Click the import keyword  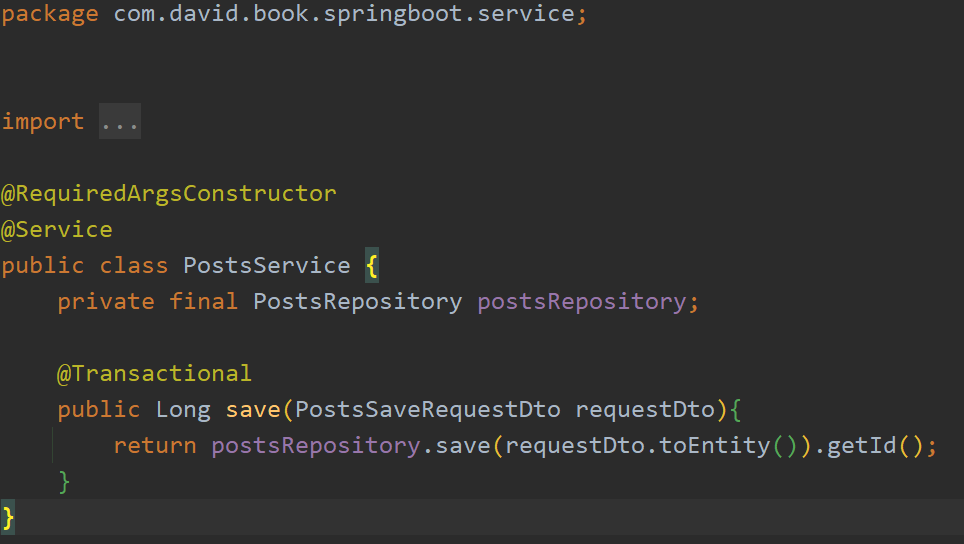[x=43, y=121]
